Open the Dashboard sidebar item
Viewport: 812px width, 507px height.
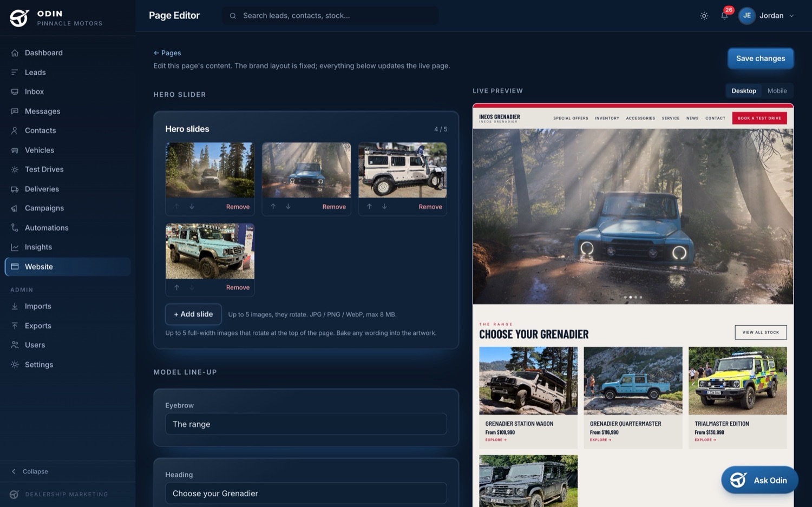[x=68, y=52]
